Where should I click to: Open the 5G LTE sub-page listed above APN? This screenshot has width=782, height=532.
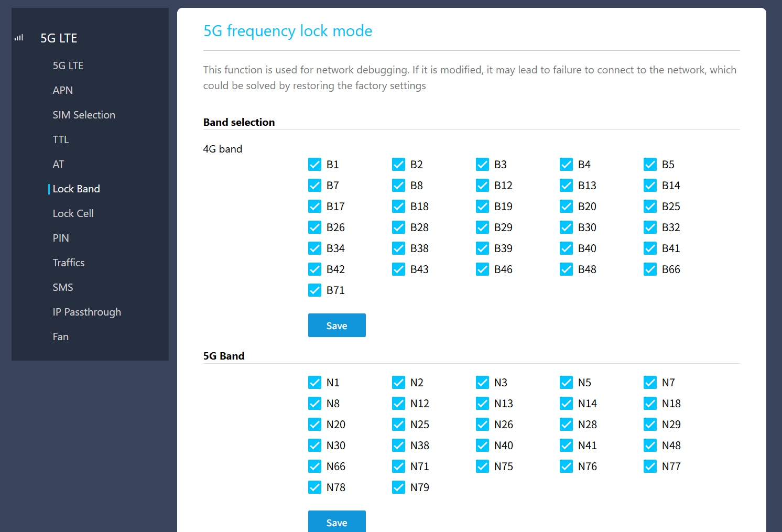pyautogui.click(x=68, y=66)
